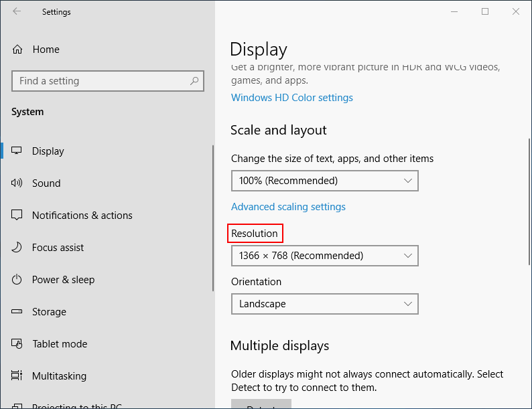The image size is (532, 409).
Task: Click the search magnifier icon
Action: [x=194, y=81]
